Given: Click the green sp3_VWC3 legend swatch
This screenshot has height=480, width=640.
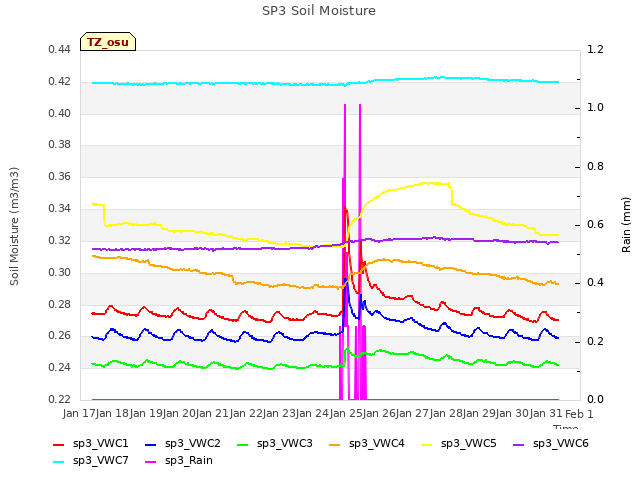Looking at the screenshot, I should [243, 445].
